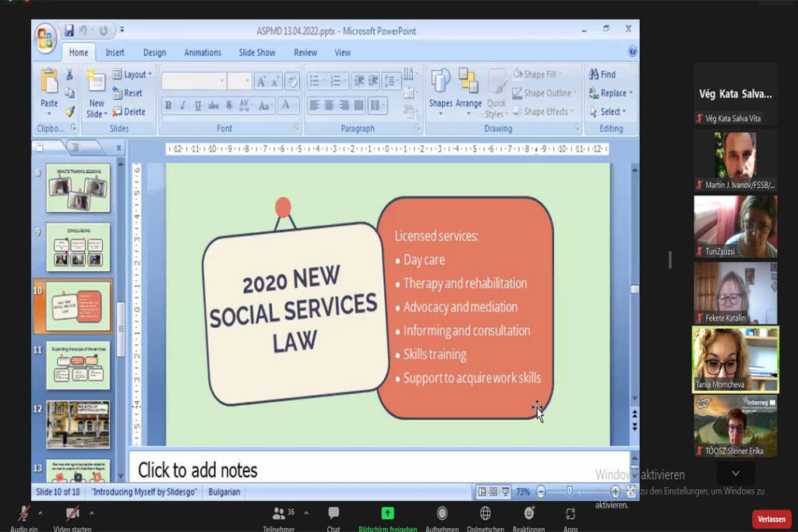Click the red Verlassen button

[772, 520]
